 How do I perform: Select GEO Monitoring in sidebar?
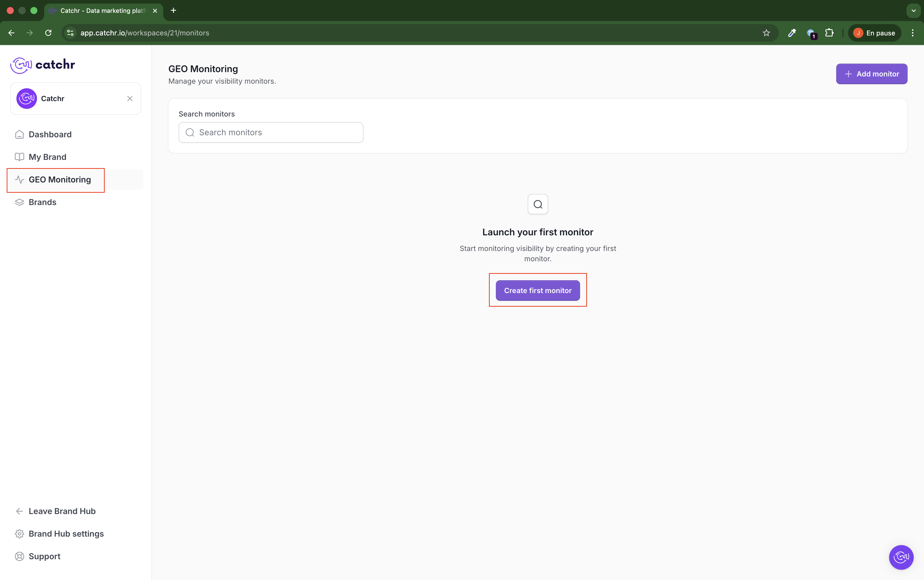60,180
